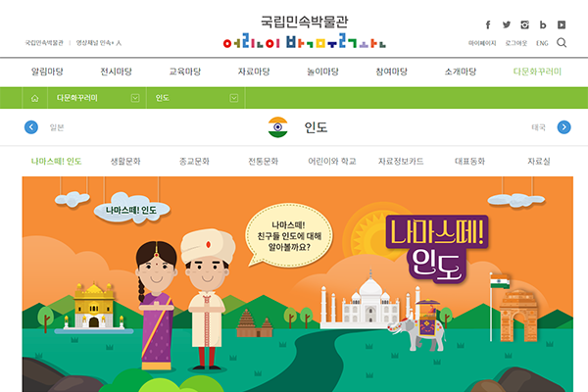Open the blog 'b' icon link

[x=543, y=24]
